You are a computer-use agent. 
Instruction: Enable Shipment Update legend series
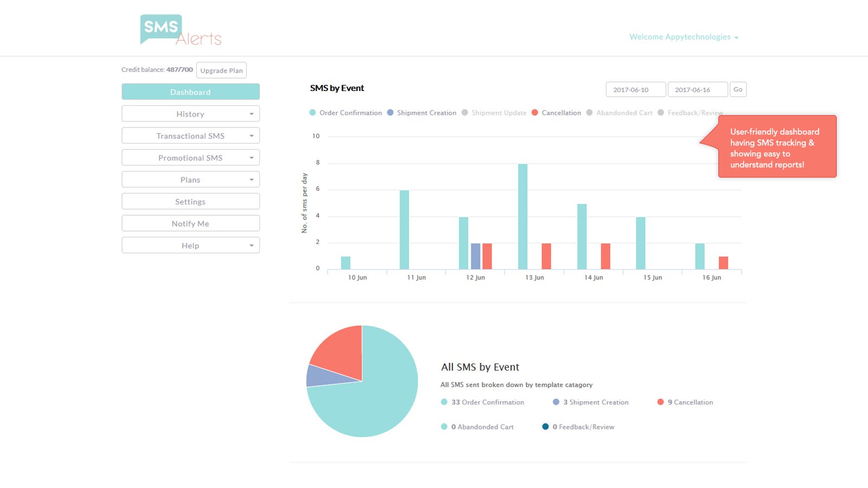click(494, 113)
